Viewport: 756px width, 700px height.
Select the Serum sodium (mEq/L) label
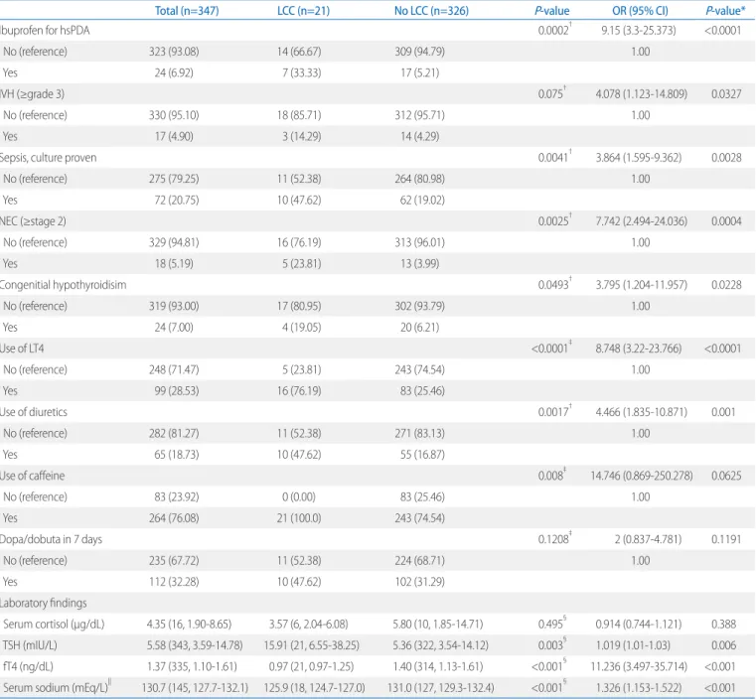point(56,687)
